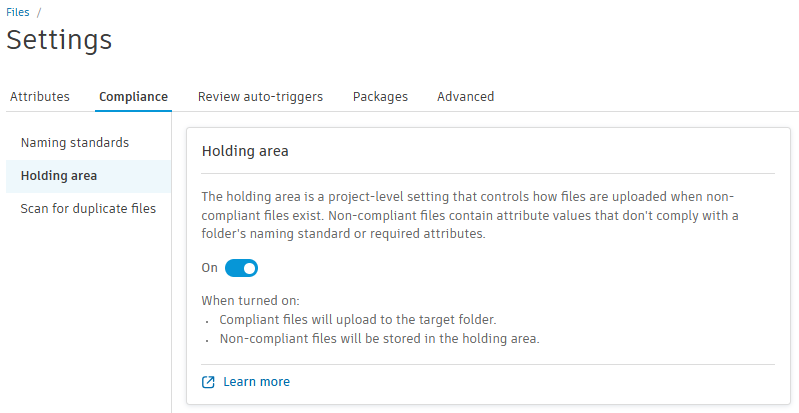Select the Compliance tab
Image resolution: width=799 pixels, height=413 pixels.
(133, 97)
